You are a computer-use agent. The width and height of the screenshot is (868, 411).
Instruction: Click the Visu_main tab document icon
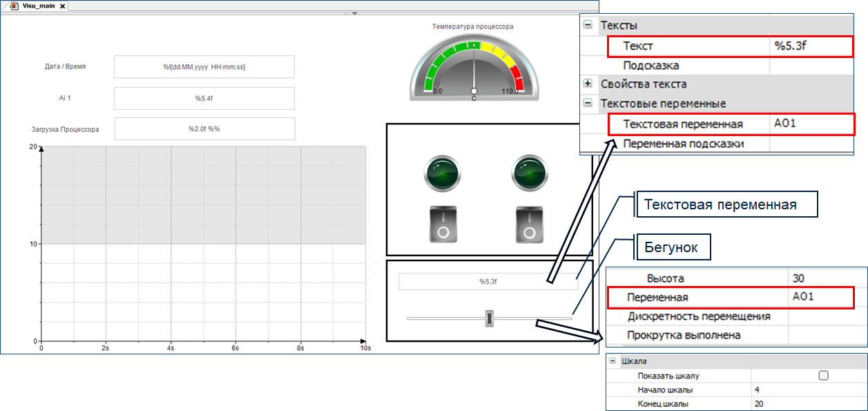click(15, 6)
